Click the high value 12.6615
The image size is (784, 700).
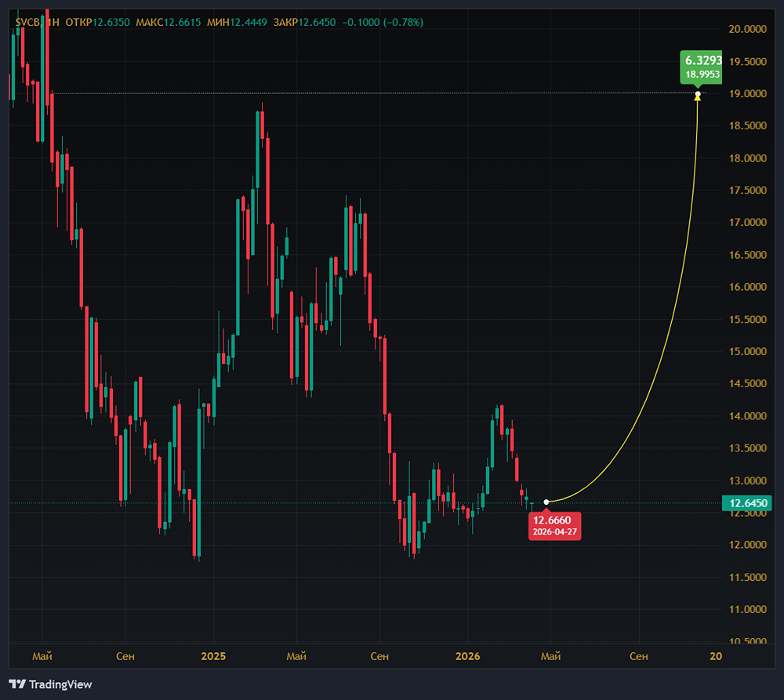coord(182,23)
